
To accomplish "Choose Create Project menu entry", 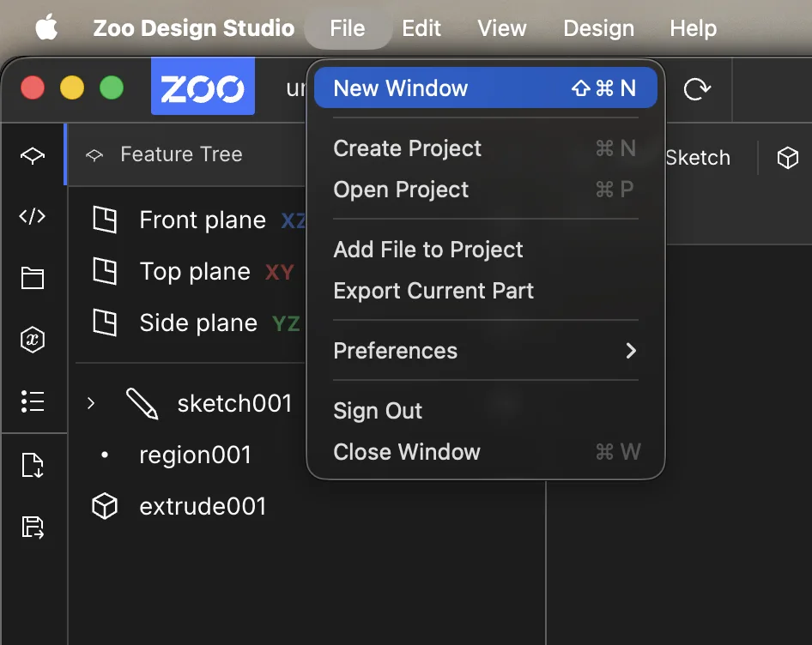I will (x=485, y=148).
